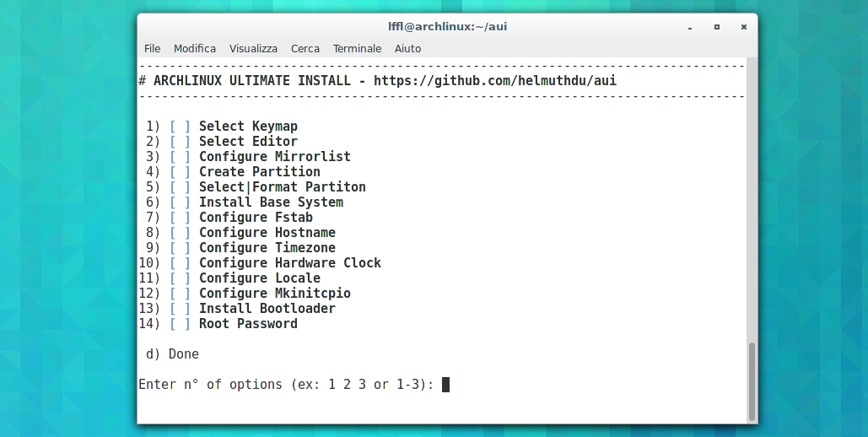
Task: Open the Terminale menu
Action: (x=357, y=49)
